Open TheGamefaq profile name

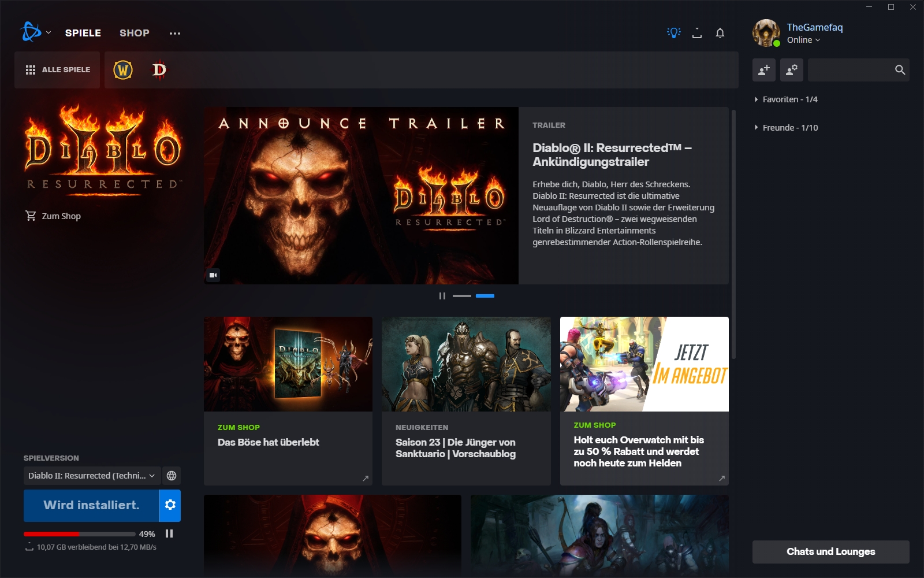point(814,27)
